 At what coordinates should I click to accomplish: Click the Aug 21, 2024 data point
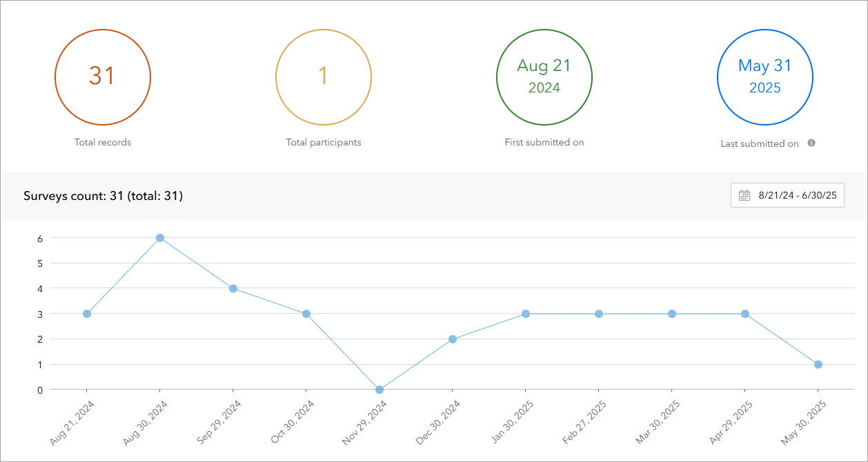pyautogui.click(x=87, y=314)
